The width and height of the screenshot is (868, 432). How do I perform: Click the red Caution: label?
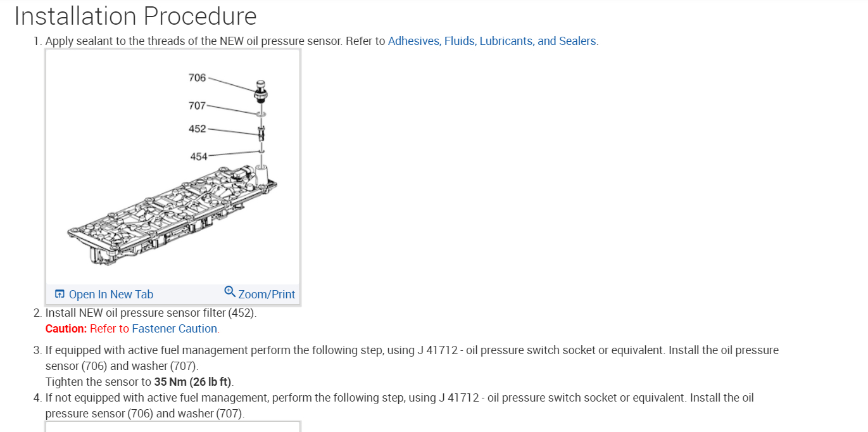66,329
